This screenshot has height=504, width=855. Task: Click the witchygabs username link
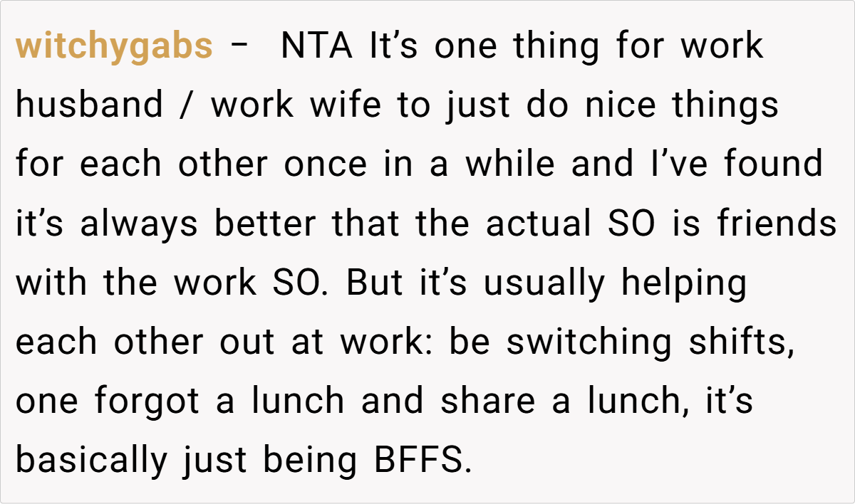tap(114, 47)
